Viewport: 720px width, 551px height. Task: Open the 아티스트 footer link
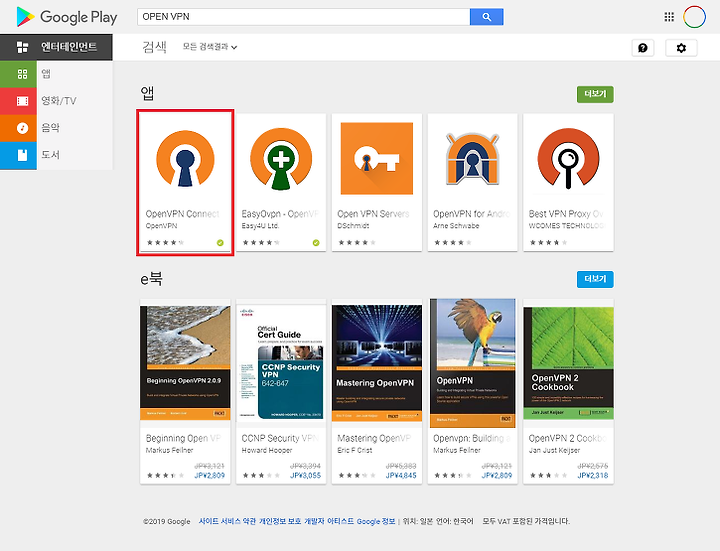(340, 521)
